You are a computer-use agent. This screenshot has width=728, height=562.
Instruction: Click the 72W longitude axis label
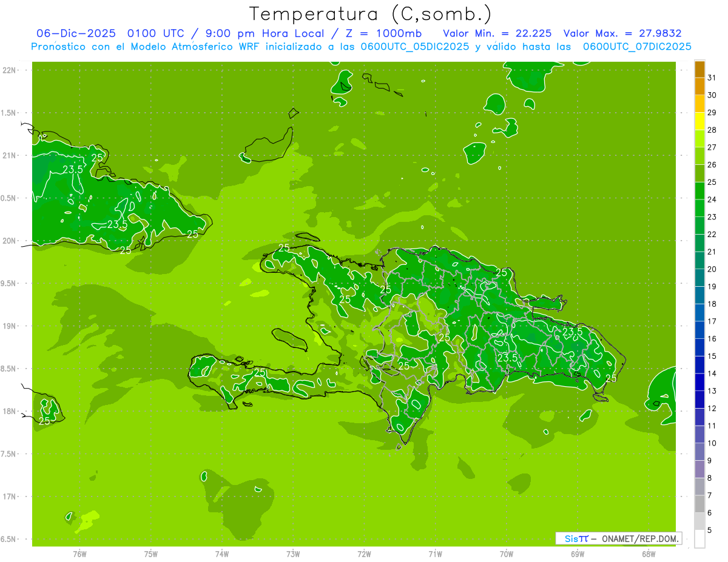pyautogui.click(x=364, y=554)
